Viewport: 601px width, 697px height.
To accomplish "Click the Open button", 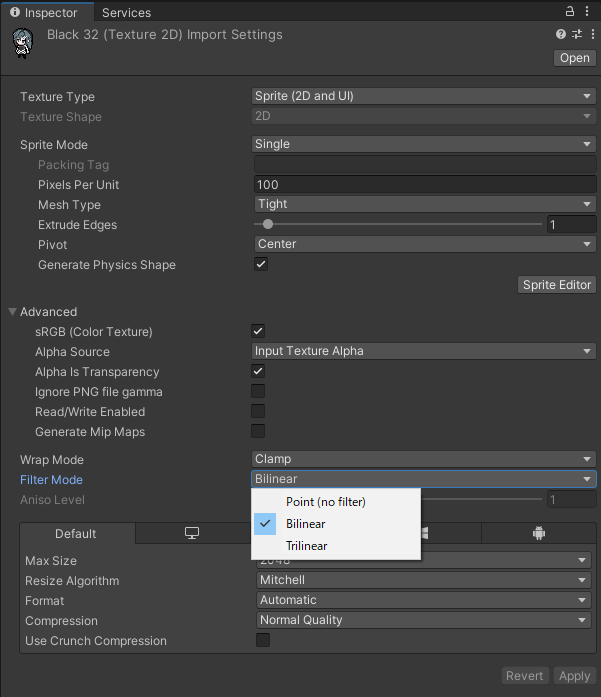I will click(575, 57).
